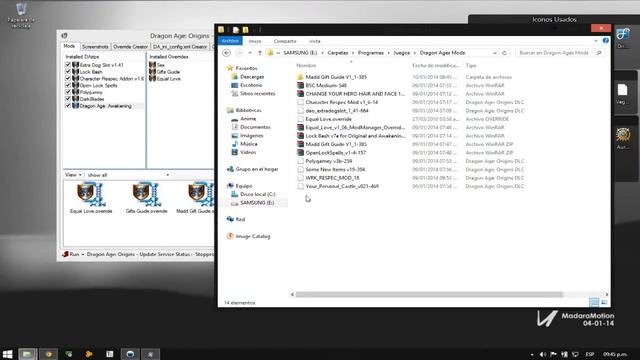640x360 pixels.
Task: Uncheck Character Respec Addon checkbox
Action: (x=68, y=78)
